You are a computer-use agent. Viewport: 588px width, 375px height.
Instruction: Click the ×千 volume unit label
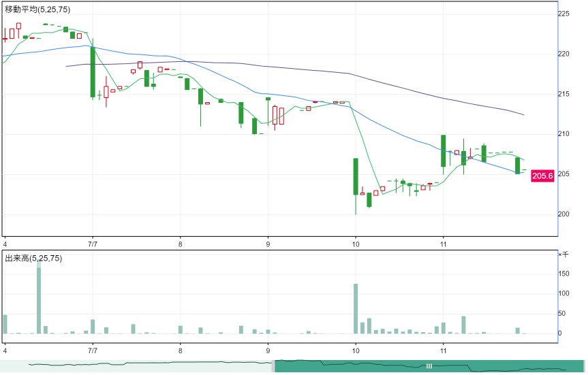click(x=563, y=255)
